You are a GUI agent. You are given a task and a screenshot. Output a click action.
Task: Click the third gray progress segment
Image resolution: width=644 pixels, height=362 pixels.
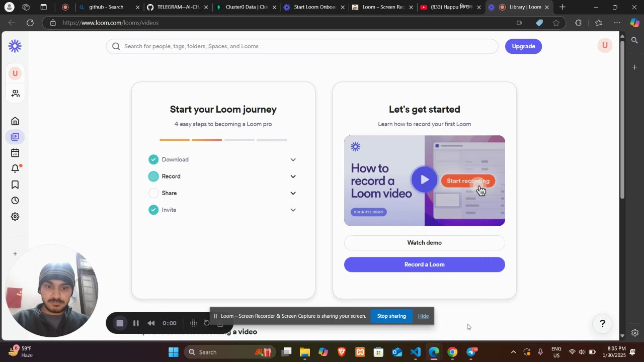tap(239, 140)
